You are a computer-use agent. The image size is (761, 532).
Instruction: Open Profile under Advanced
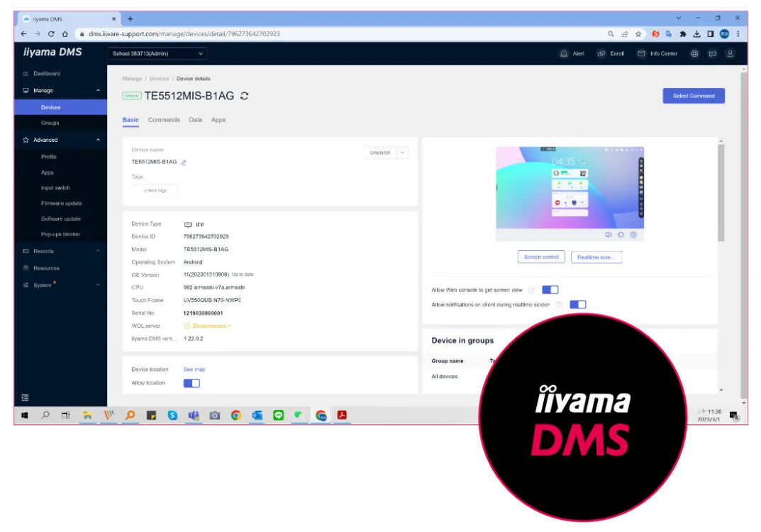pyautogui.click(x=48, y=157)
